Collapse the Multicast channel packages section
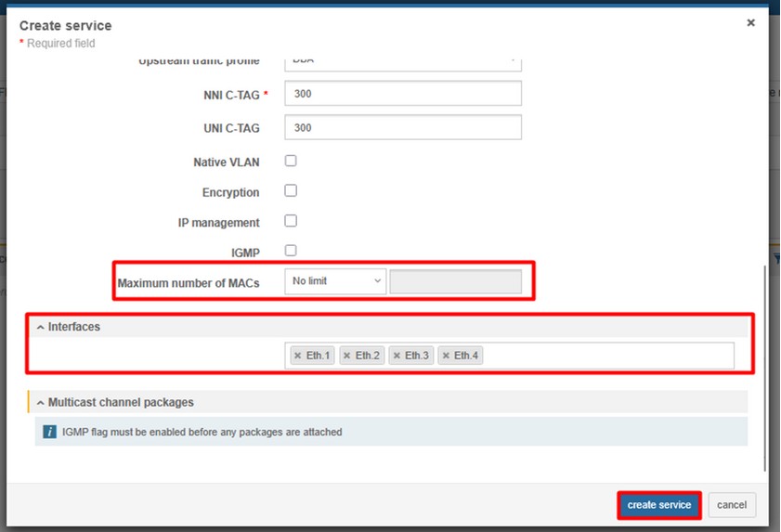 pyautogui.click(x=41, y=402)
